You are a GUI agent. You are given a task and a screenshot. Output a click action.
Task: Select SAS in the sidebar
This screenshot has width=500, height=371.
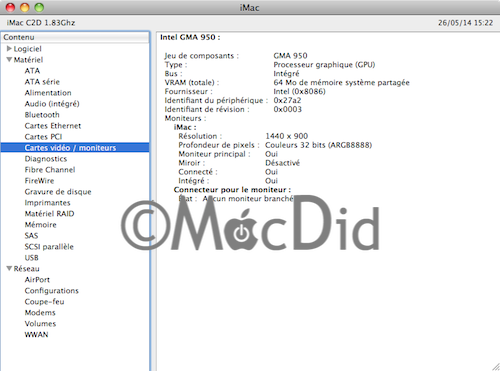coord(31,236)
